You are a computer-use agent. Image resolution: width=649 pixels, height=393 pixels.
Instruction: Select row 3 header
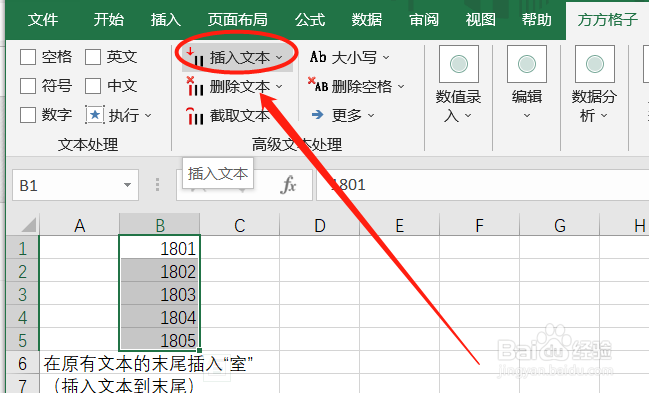point(22,294)
